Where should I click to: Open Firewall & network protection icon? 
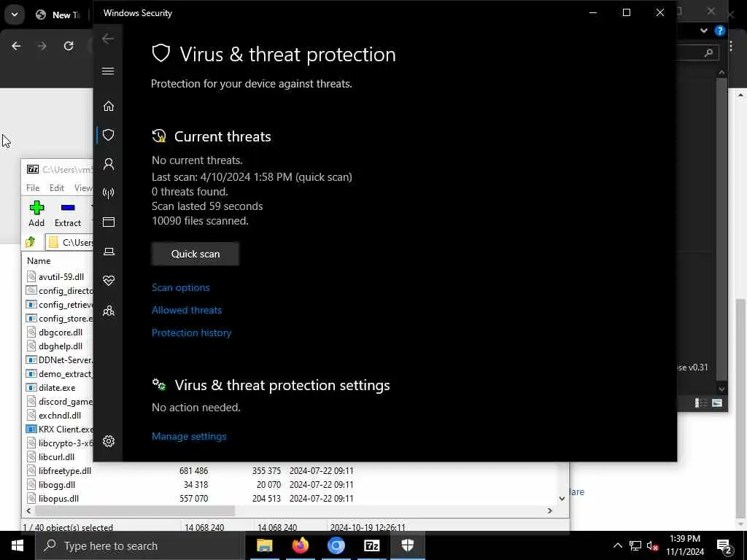[x=109, y=192]
